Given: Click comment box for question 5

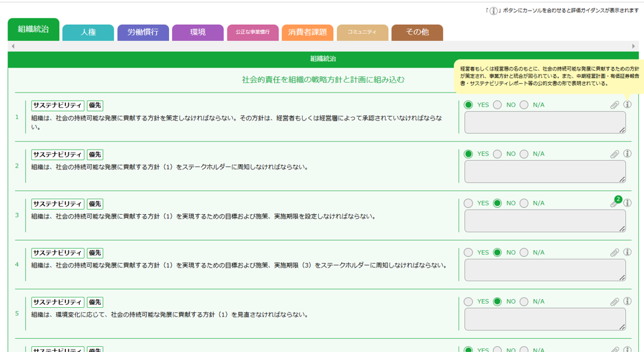Looking at the screenshot, I should [x=545, y=320].
